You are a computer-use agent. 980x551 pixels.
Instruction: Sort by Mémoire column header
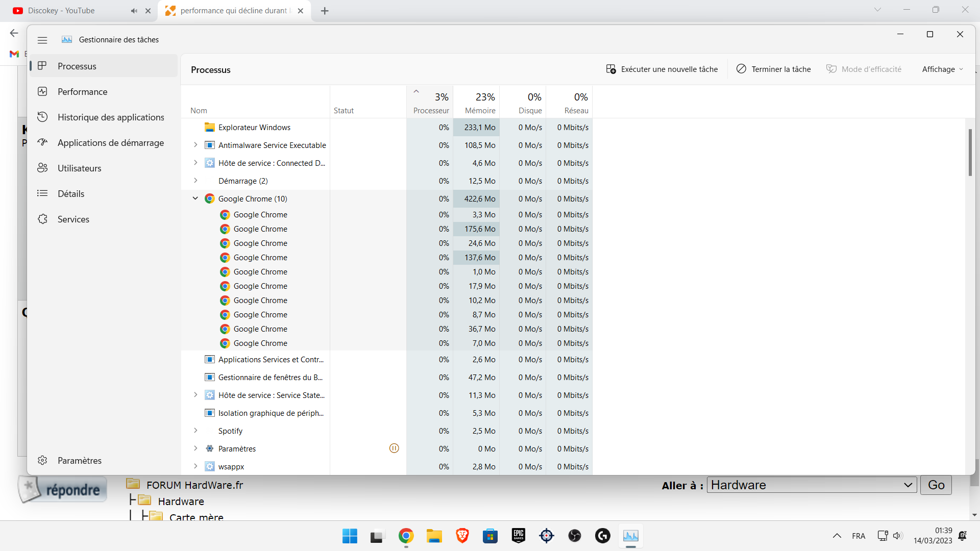476,102
